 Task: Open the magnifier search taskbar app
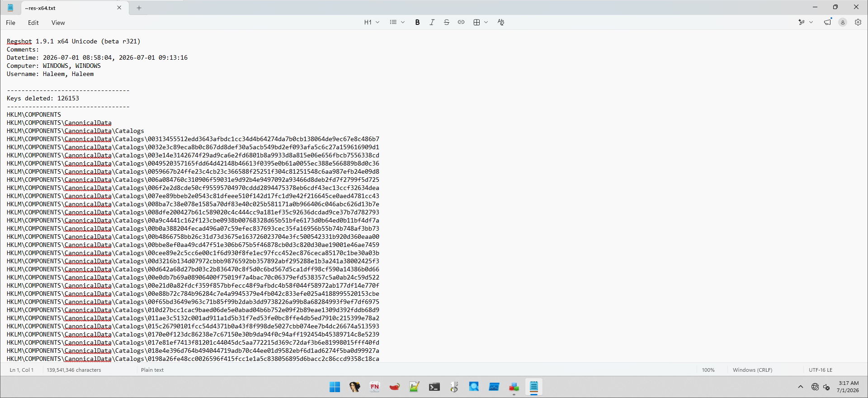point(474,387)
